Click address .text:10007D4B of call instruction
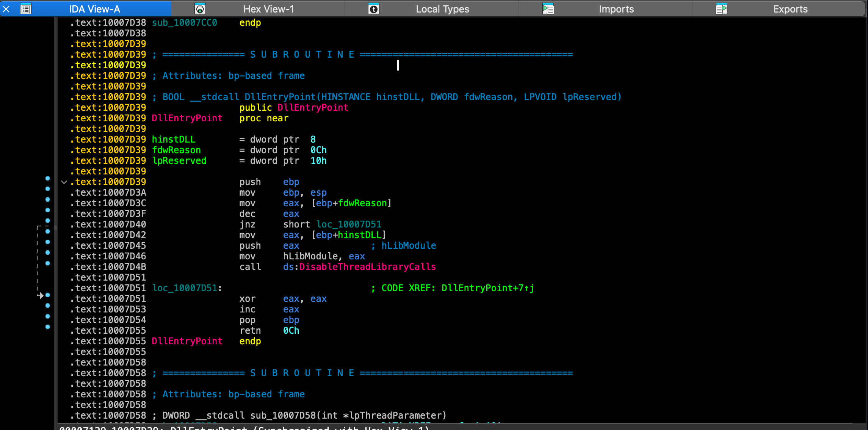 [x=108, y=267]
